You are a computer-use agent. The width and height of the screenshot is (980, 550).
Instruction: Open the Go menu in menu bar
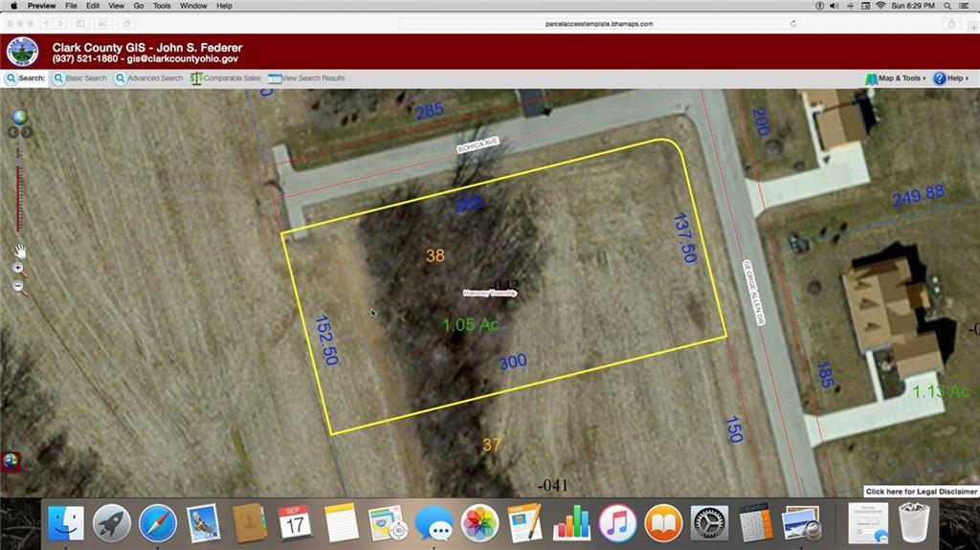(139, 6)
